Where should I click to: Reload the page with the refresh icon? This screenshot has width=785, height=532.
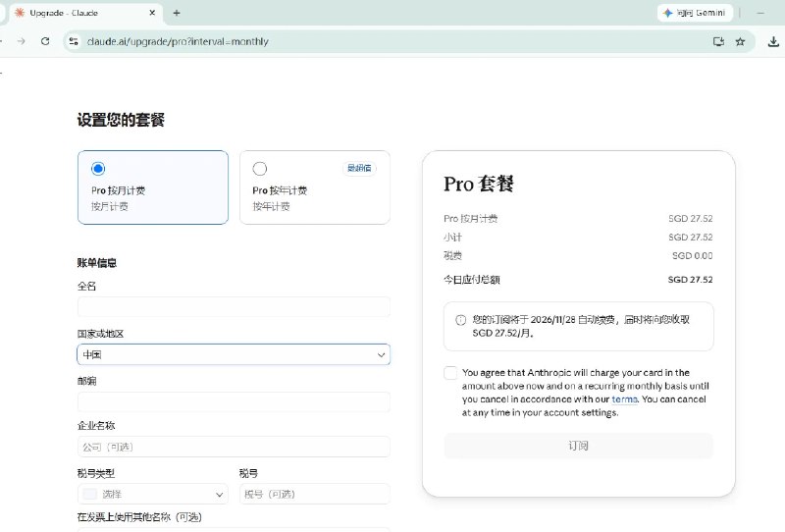tap(45, 41)
